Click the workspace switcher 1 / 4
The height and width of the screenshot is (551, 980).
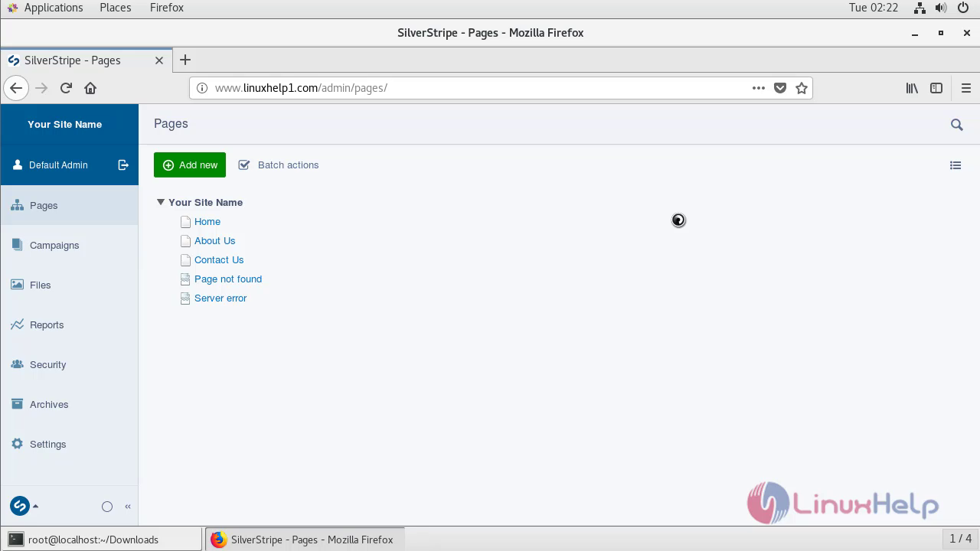pos(960,539)
